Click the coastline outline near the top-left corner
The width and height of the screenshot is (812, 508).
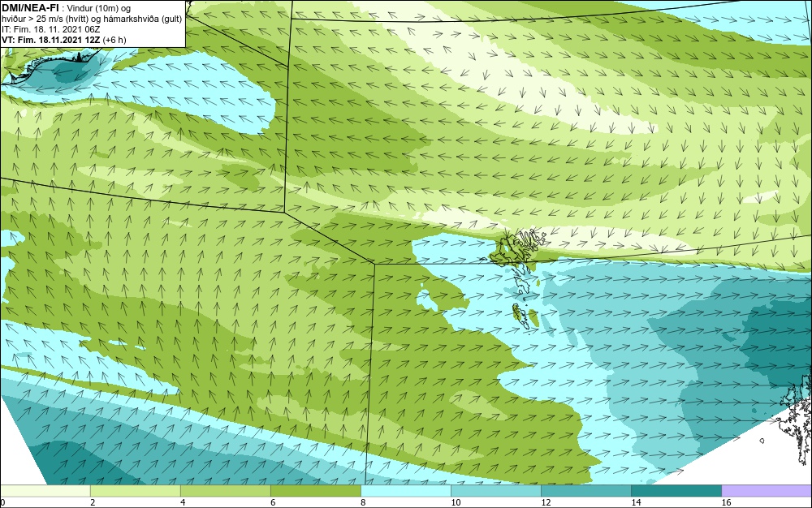point(50,65)
